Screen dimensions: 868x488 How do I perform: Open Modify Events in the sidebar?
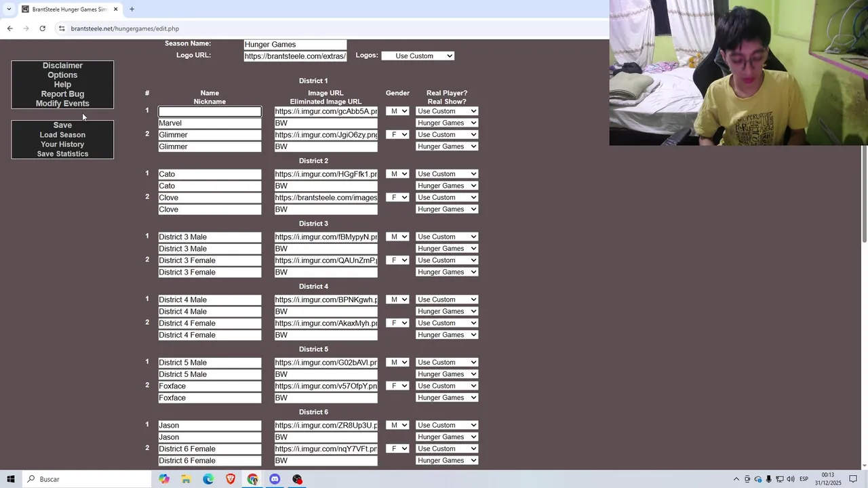[62, 104]
